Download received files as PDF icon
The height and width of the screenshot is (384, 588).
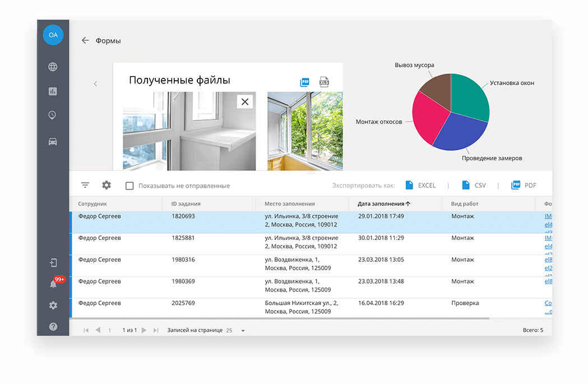305,82
